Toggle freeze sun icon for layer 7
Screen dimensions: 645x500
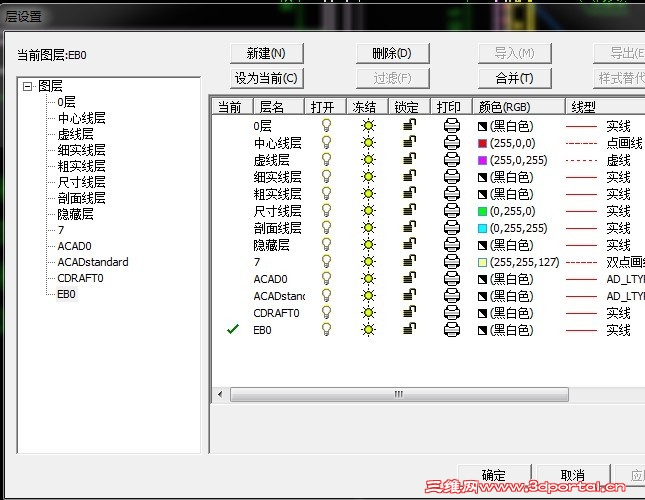[x=369, y=262]
